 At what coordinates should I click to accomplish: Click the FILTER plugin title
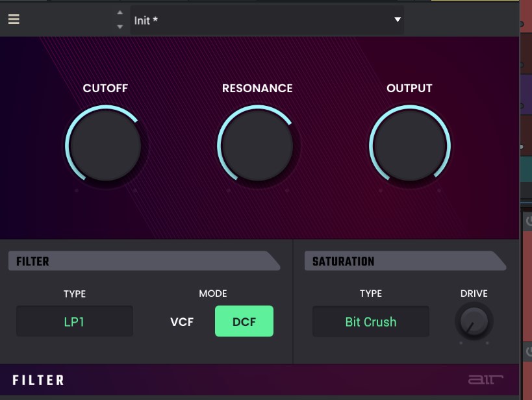(x=38, y=381)
